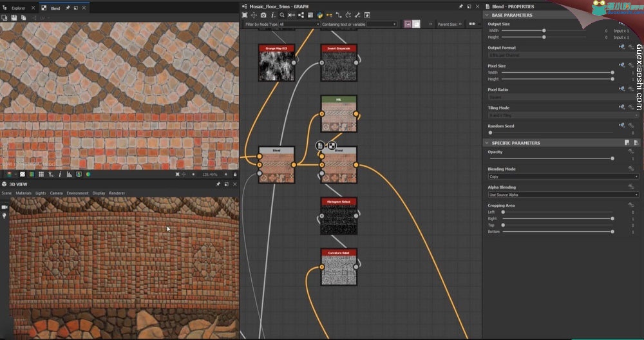Click the channel layers icon in 2D view bottom bar
The width and height of the screenshot is (644, 340).
pyautogui.click(x=9, y=175)
